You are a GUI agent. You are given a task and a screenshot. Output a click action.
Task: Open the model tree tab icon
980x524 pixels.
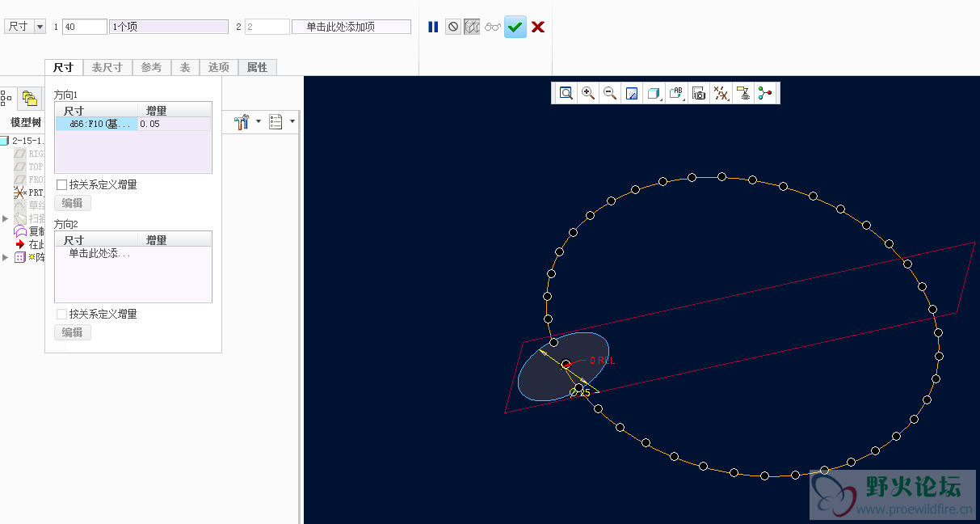6,99
